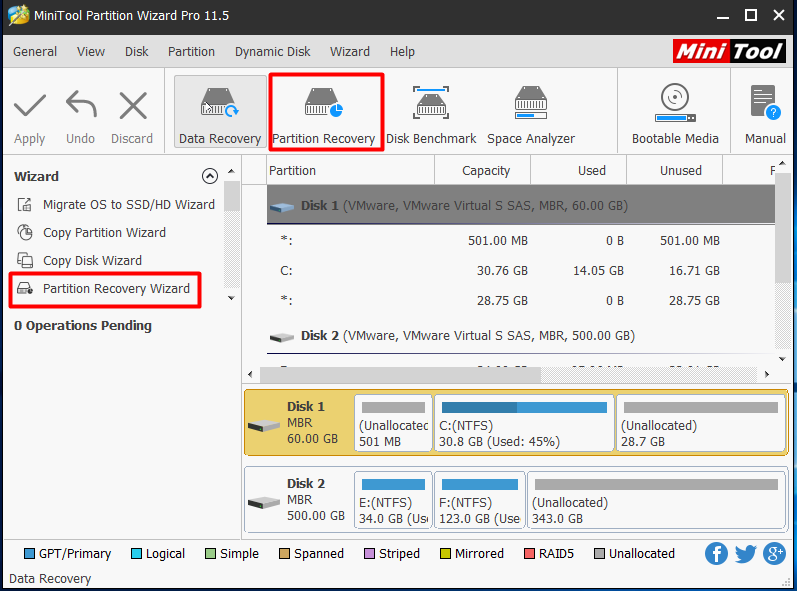797x591 pixels.
Task: Open the Partition menu
Action: (192, 52)
